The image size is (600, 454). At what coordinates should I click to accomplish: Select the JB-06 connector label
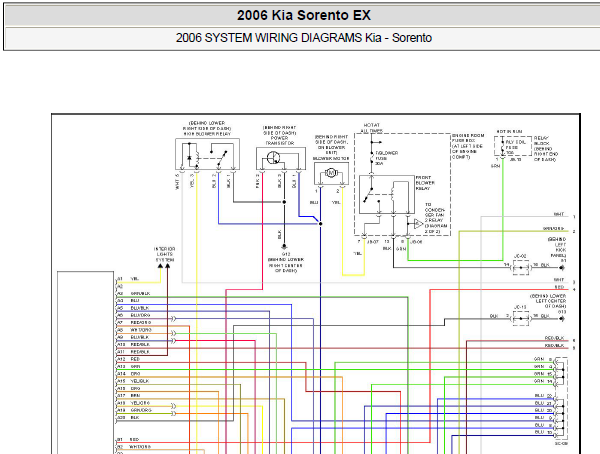[x=416, y=242]
